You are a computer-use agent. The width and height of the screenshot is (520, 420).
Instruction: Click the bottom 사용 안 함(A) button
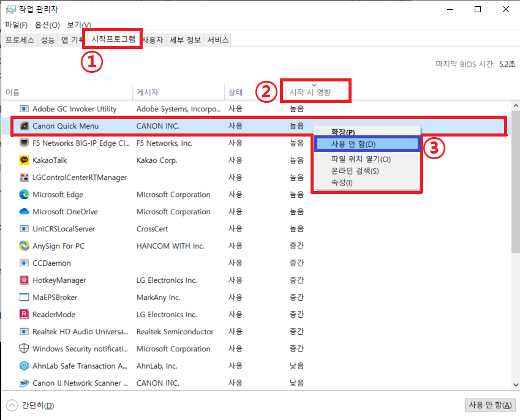(490, 405)
